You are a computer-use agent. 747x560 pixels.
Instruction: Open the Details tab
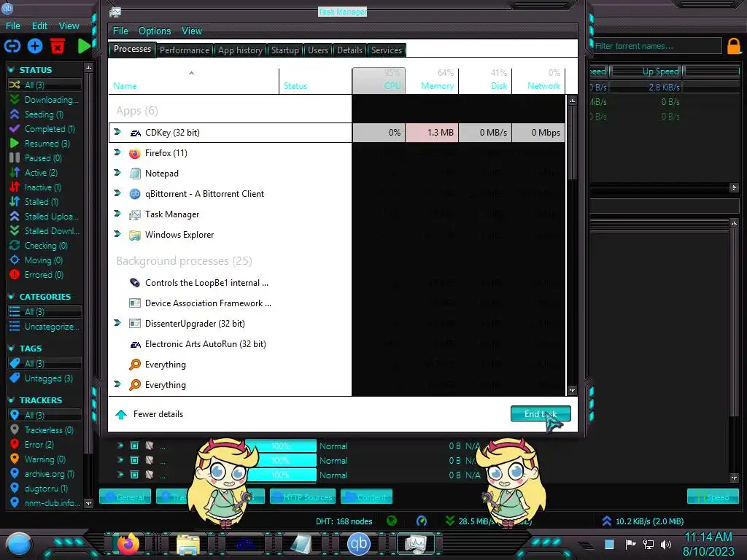pos(349,50)
